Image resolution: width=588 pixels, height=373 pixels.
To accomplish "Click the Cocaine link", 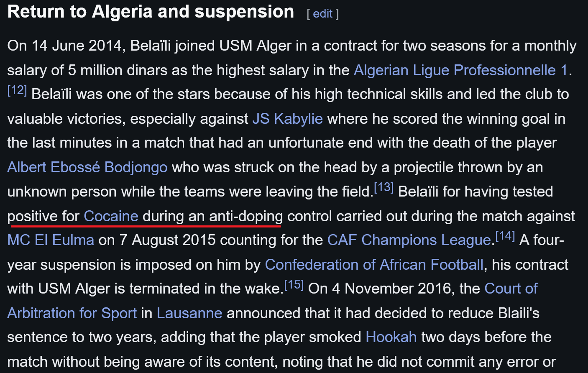I will pyautogui.click(x=111, y=216).
